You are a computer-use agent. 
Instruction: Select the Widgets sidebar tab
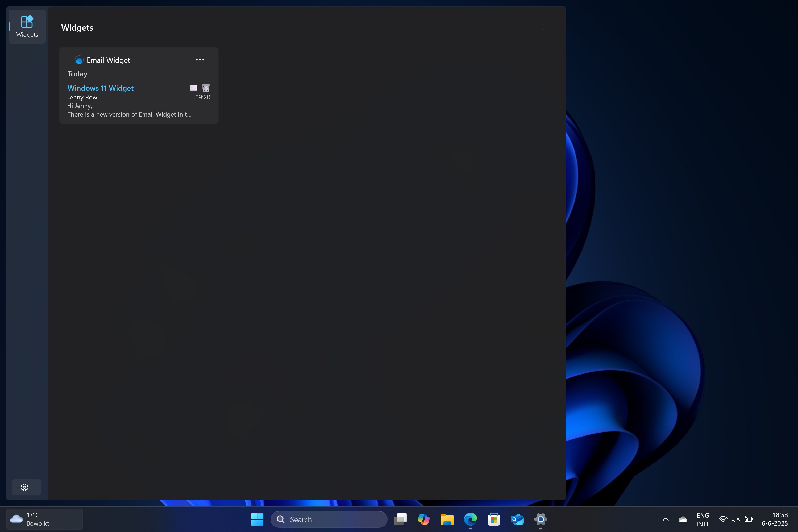(27, 26)
